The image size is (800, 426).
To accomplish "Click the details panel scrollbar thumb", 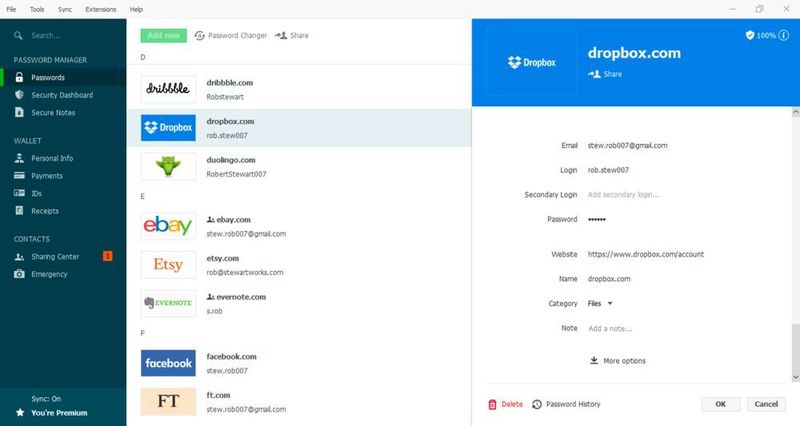I will pyautogui.click(x=795, y=347).
